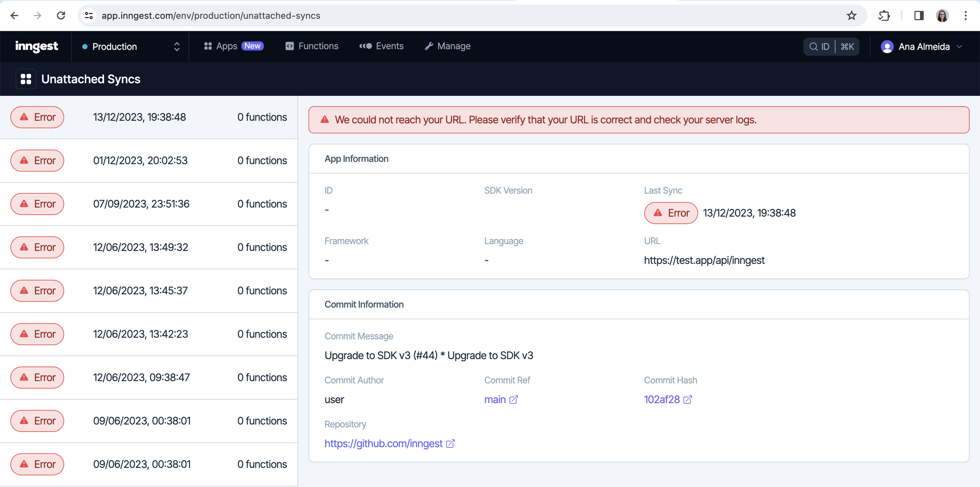Click the Unattached Syncs grid icon
Screen dimensions: 980x487
(x=26, y=79)
